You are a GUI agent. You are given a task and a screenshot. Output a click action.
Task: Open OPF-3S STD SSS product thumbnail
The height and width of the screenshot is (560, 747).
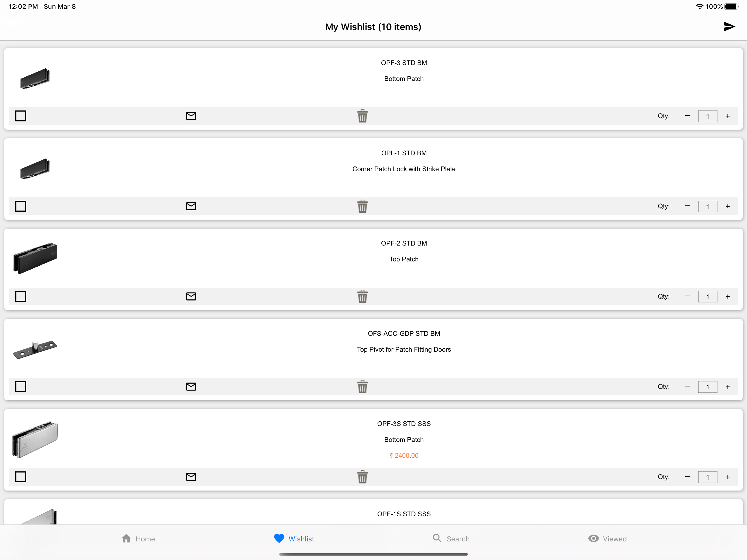tap(35, 439)
